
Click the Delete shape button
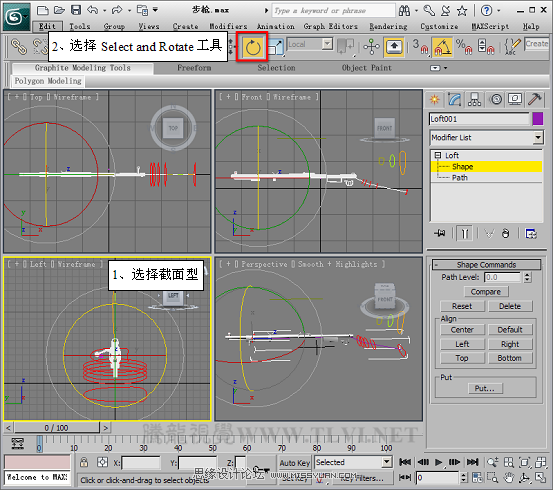point(510,306)
